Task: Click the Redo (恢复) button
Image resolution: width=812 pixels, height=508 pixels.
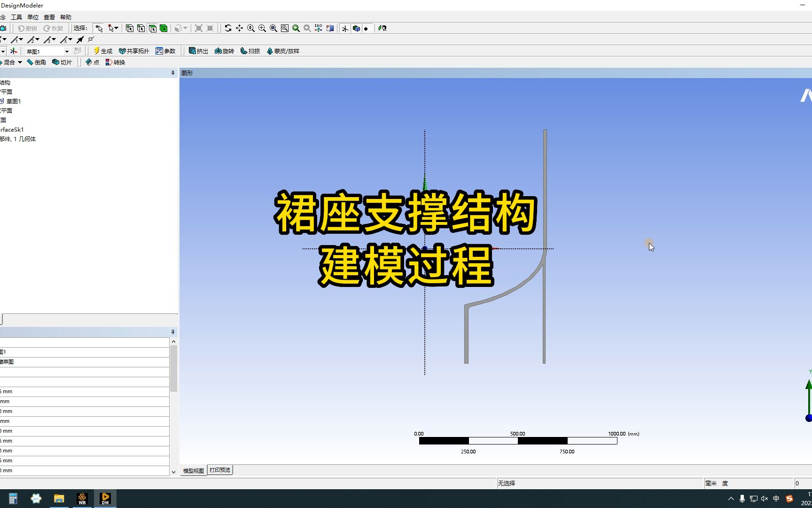Action: 53,28
